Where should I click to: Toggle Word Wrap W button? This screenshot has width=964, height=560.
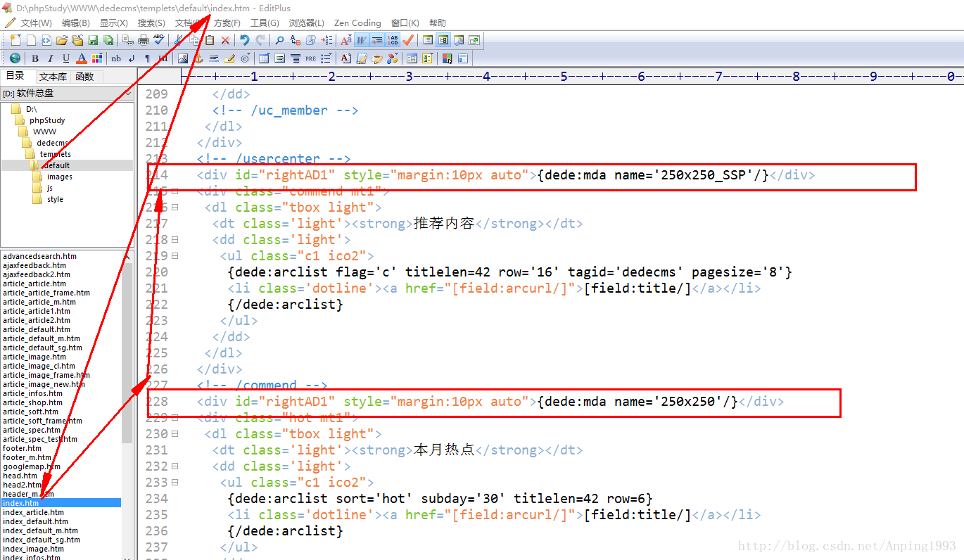tap(361, 40)
